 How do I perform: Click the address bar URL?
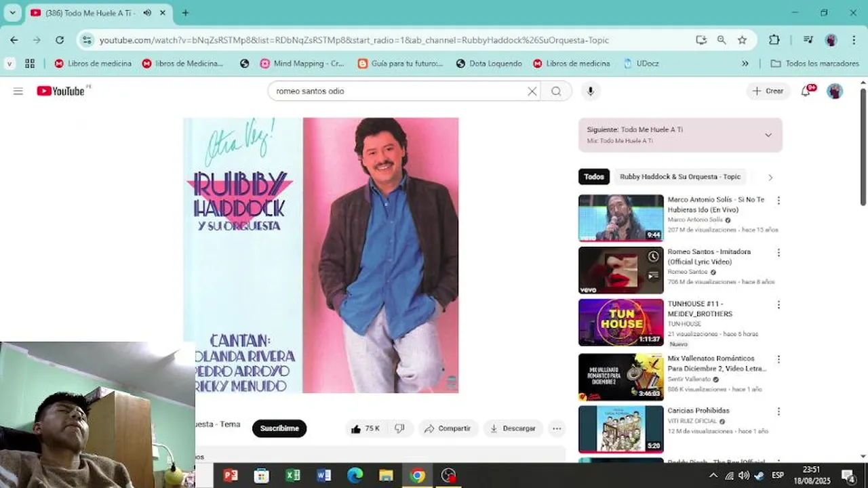(x=354, y=40)
